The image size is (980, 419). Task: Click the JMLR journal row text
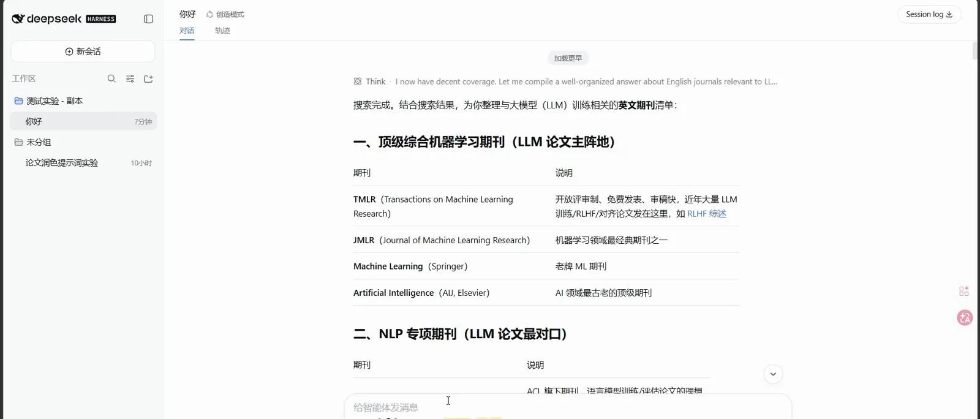tap(442, 240)
